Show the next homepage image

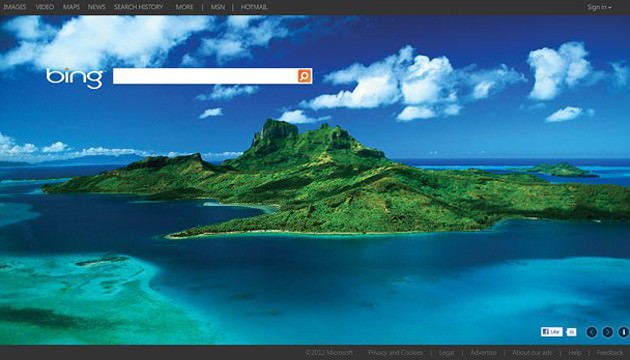(x=608, y=332)
